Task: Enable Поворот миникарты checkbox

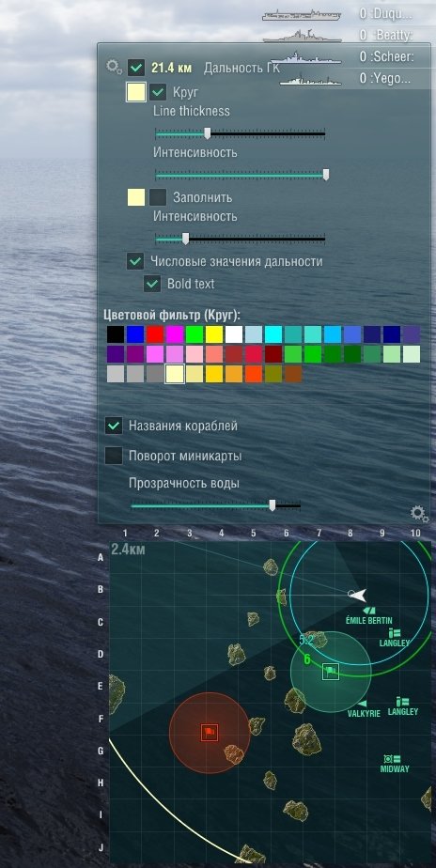Action: pyautogui.click(x=114, y=456)
